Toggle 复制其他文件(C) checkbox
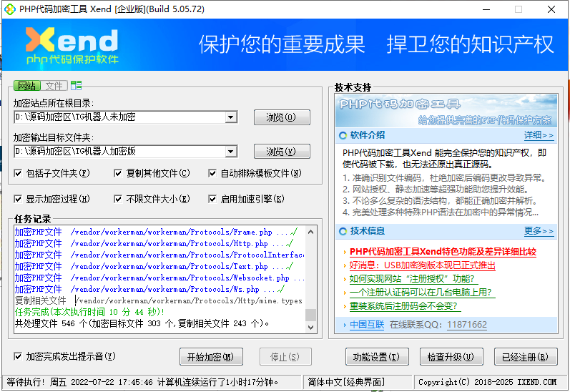 118,173
